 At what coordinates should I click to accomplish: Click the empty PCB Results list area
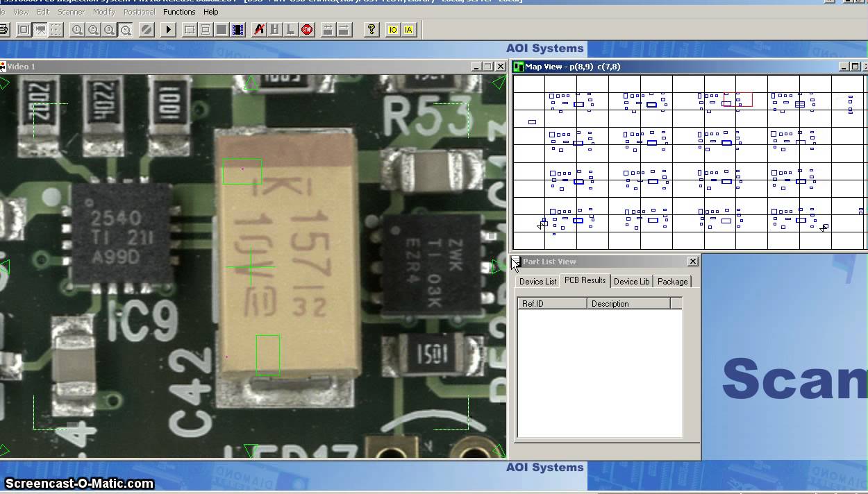point(600,373)
